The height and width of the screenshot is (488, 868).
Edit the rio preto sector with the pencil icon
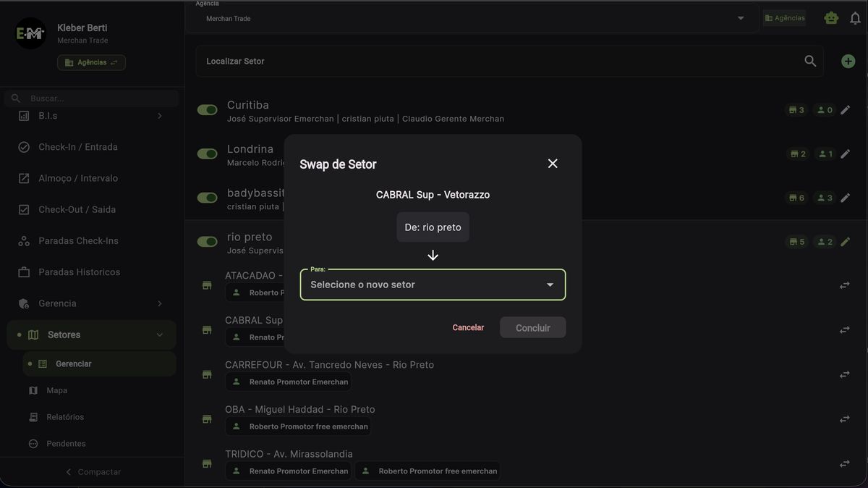tap(843, 241)
